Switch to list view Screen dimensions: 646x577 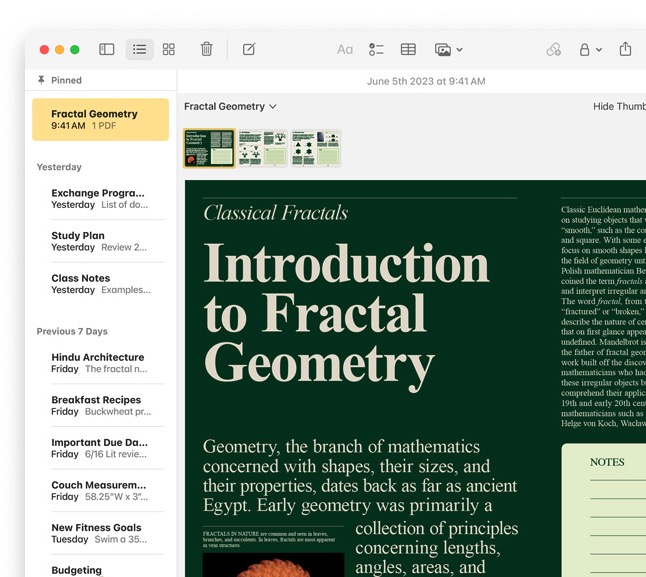(140, 49)
